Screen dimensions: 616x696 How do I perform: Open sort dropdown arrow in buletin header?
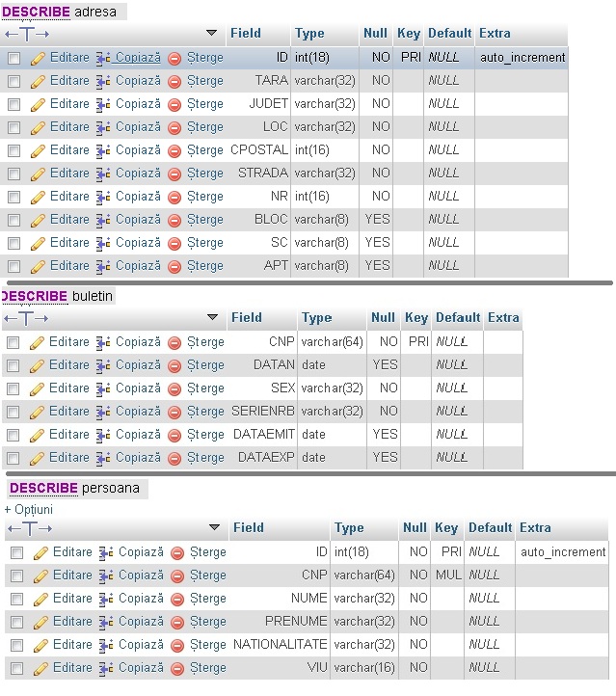click(213, 317)
